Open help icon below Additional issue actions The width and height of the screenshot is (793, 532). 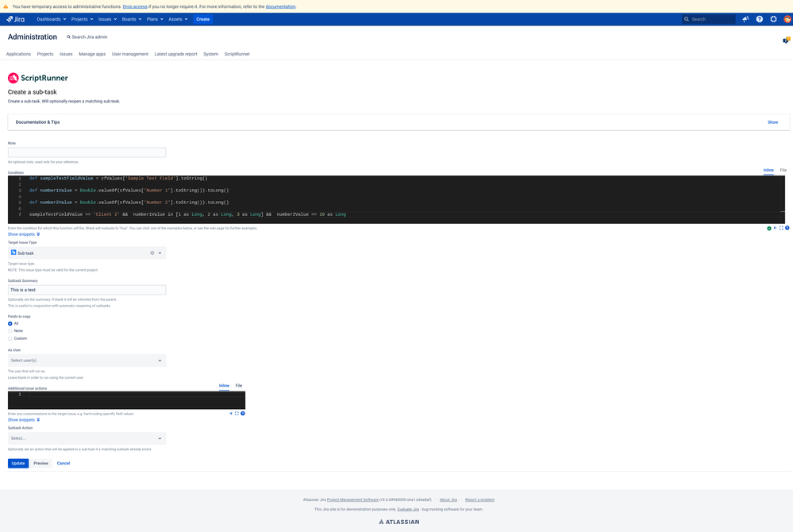pos(243,414)
